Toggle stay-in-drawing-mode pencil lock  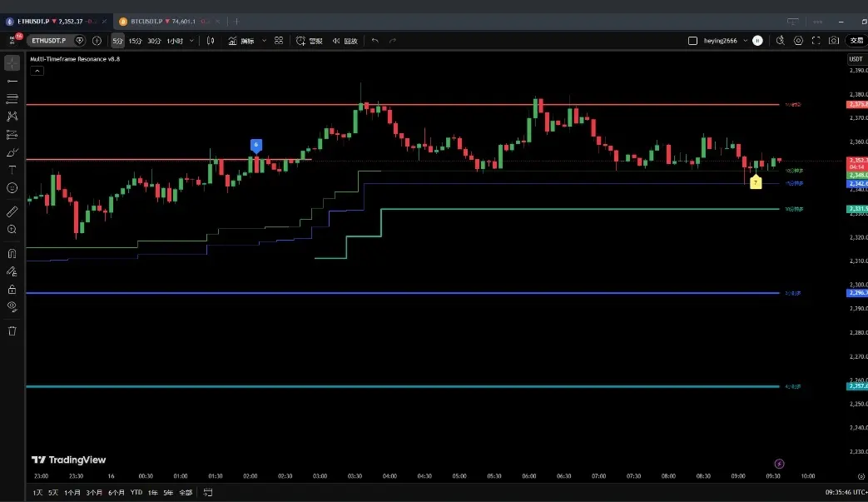[12, 271]
